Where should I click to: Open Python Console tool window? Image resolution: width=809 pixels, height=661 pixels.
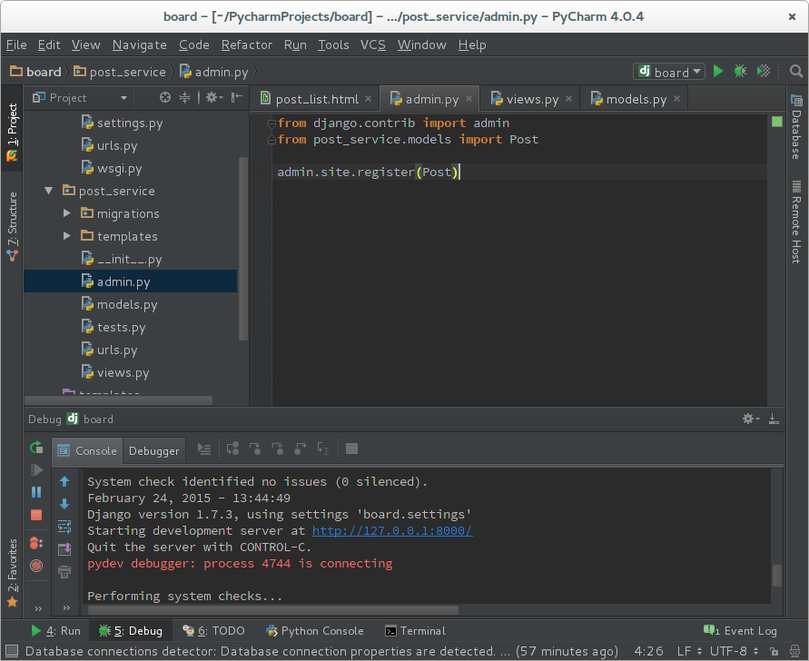click(315, 631)
